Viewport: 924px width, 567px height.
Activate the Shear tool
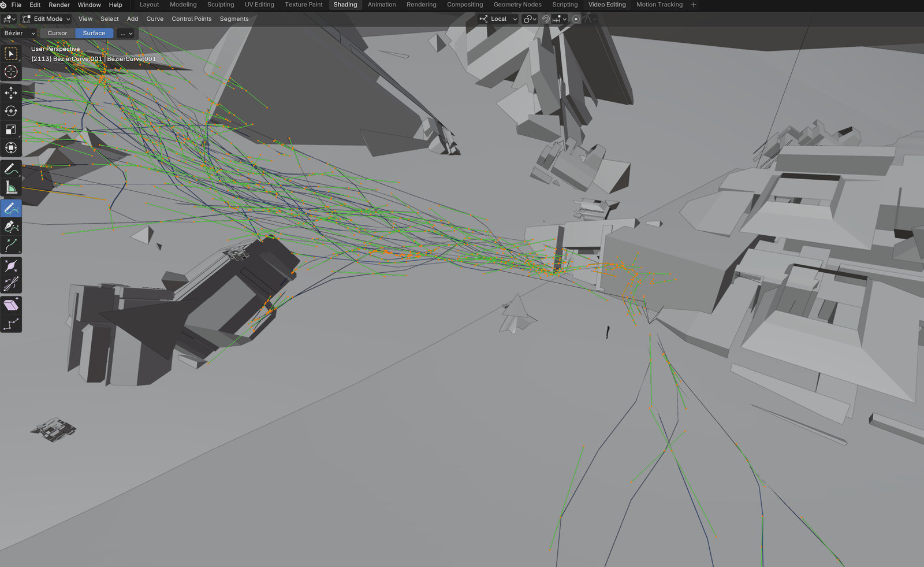coord(11,305)
